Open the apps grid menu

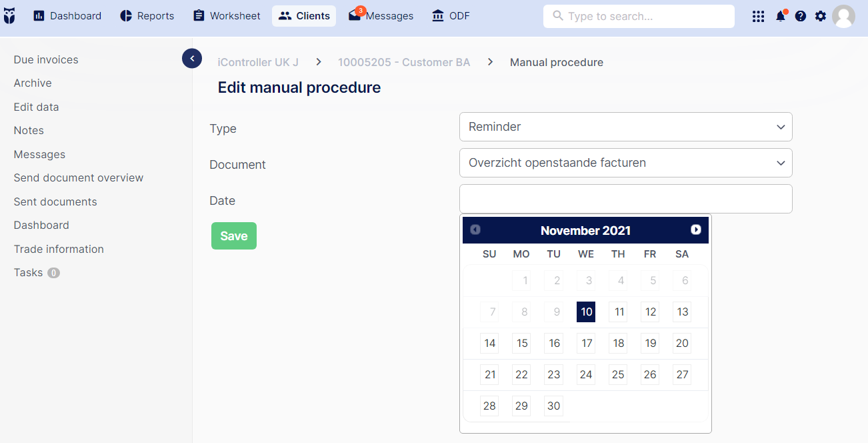758,16
